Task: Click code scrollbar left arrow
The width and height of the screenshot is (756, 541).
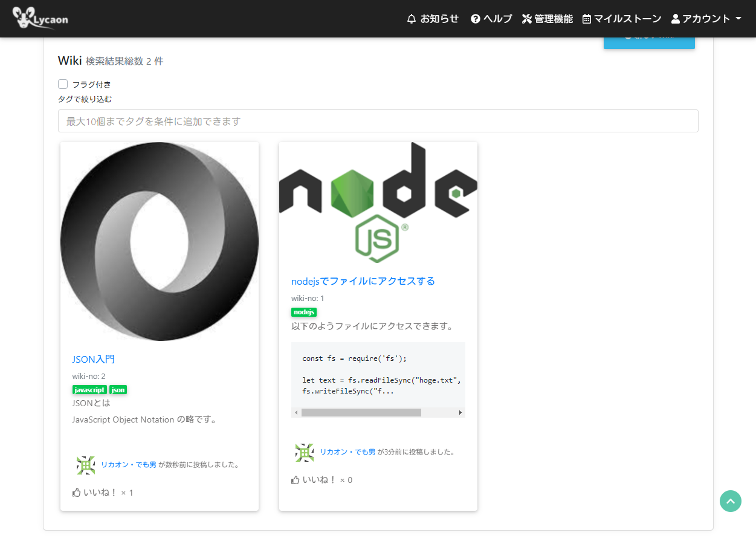Action: [x=296, y=412]
